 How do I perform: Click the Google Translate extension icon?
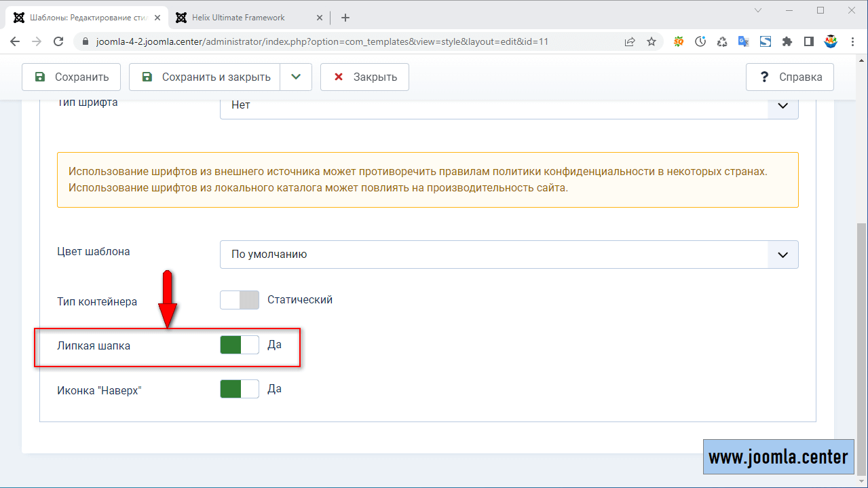(744, 41)
